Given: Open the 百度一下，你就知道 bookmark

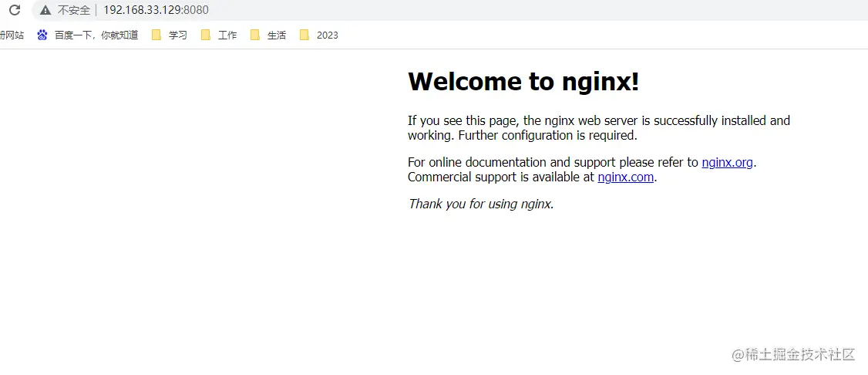Looking at the screenshot, I should [x=87, y=35].
